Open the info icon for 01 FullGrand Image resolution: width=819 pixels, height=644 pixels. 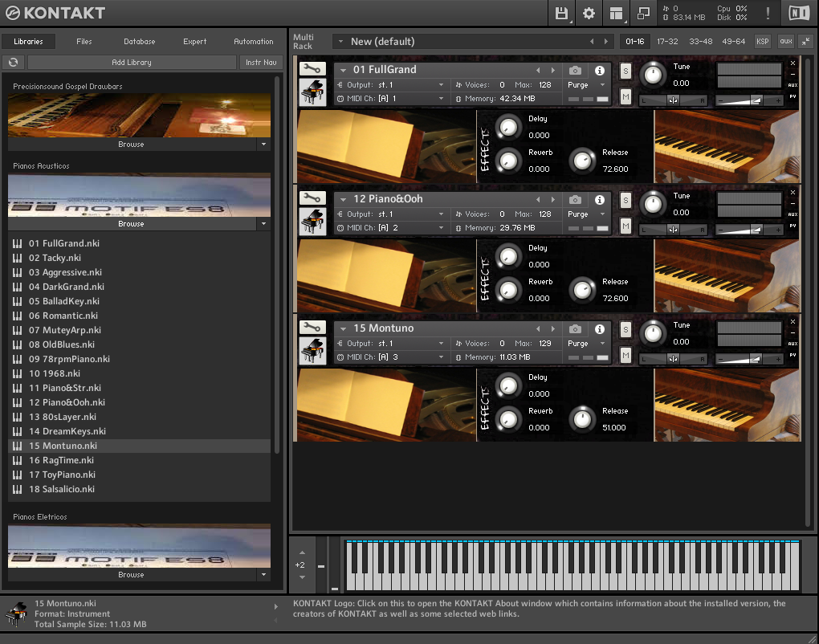point(600,70)
